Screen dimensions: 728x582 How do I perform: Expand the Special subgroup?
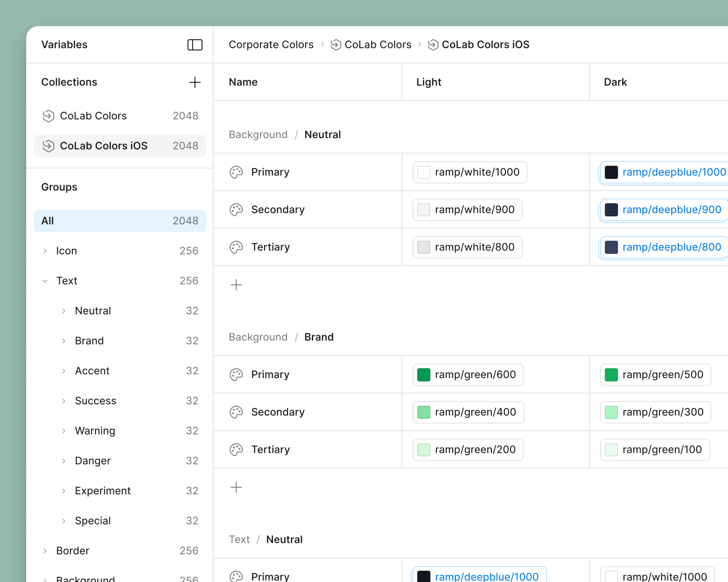coord(63,521)
